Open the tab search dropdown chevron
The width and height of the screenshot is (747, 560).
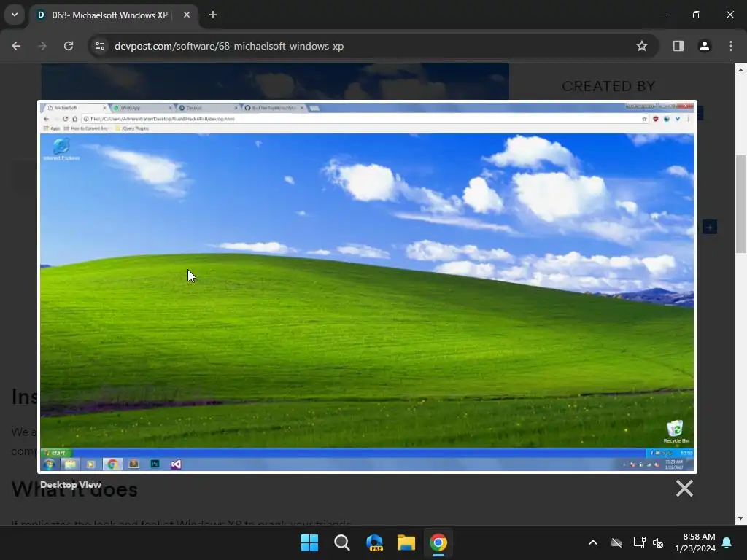[15, 15]
